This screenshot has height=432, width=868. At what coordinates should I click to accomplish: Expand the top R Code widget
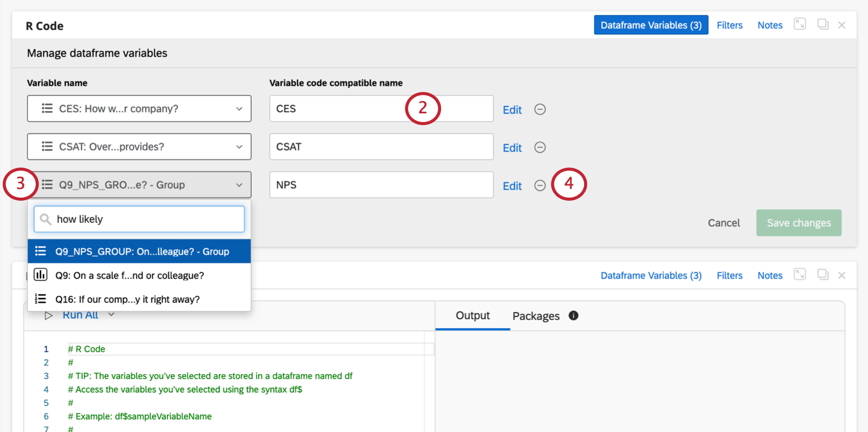tap(800, 24)
